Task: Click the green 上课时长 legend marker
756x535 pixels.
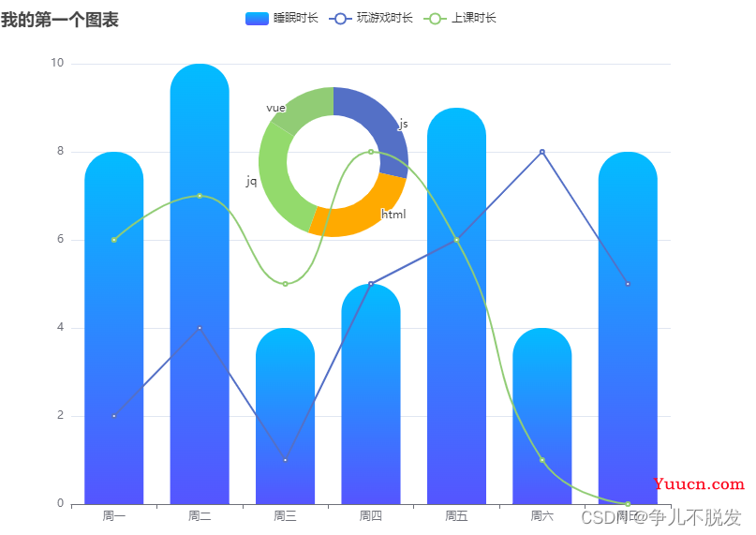Action: (x=435, y=19)
